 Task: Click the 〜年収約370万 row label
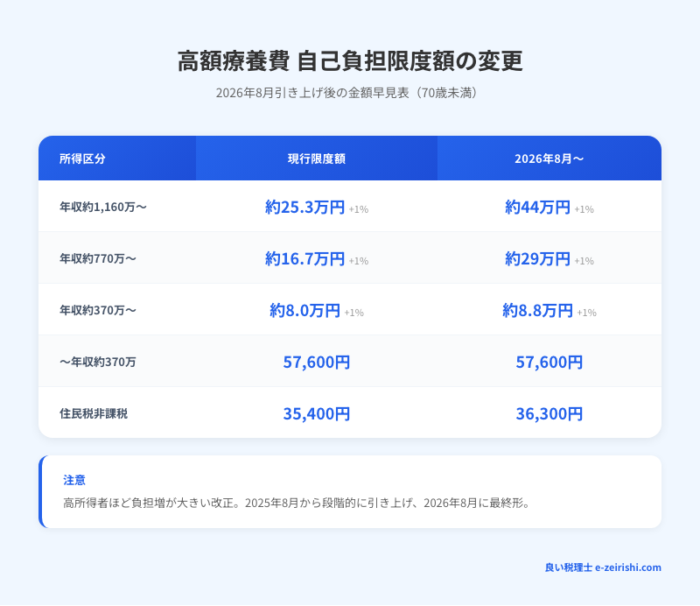click(x=98, y=363)
